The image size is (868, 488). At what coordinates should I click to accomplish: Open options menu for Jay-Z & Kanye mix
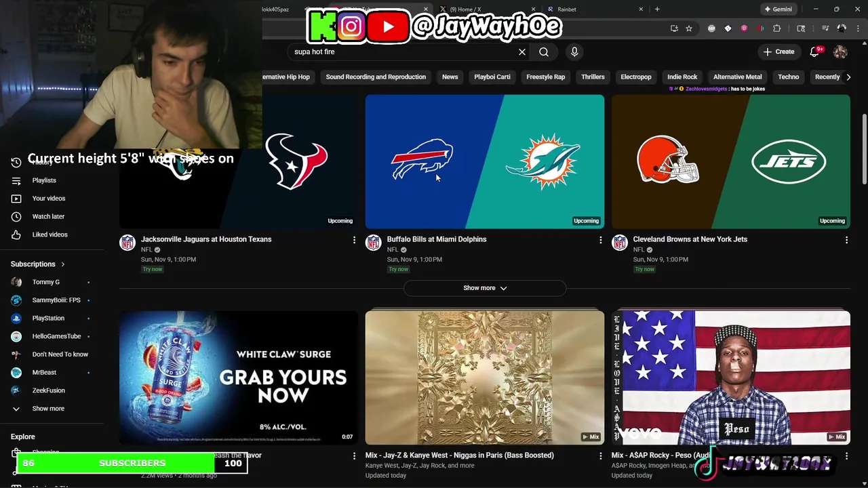pos(600,456)
